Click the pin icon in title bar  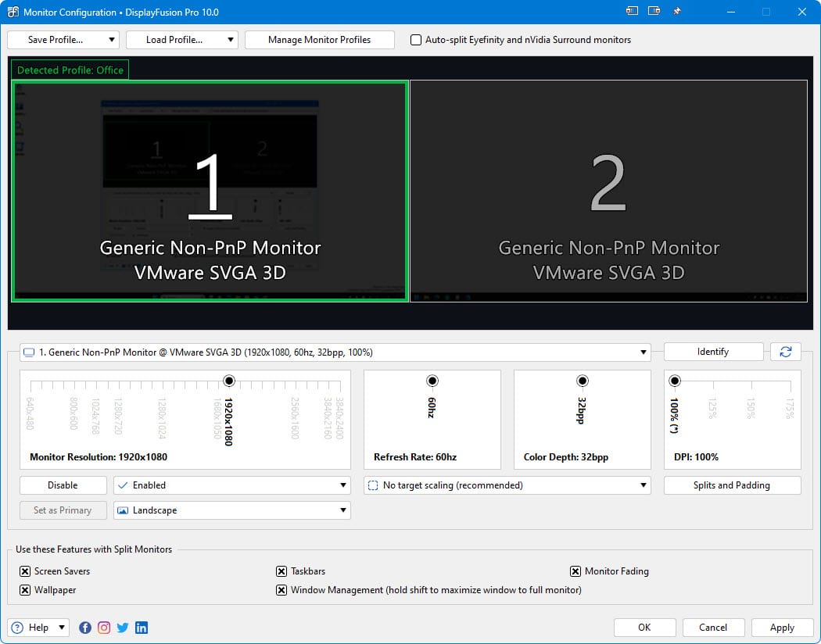(x=676, y=12)
